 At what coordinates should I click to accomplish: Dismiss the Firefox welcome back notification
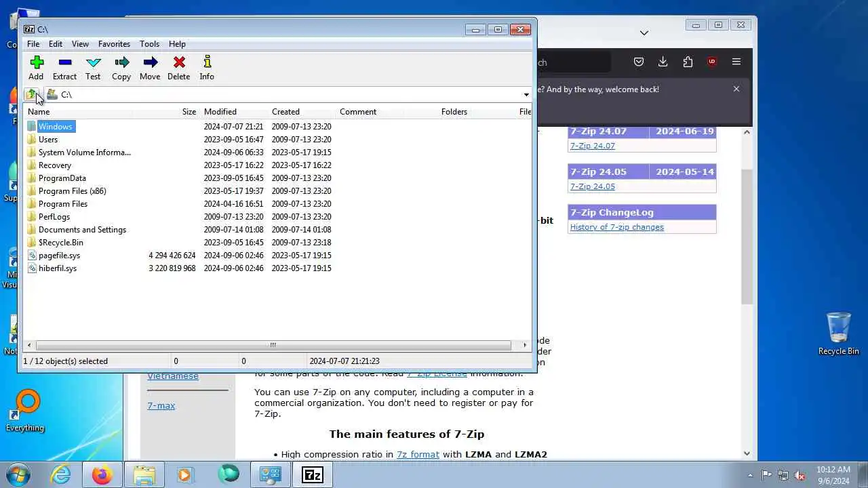click(736, 89)
